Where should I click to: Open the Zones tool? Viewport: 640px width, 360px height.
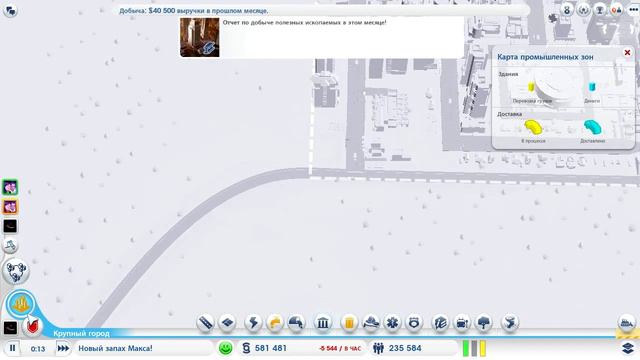pyautogui.click(x=227, y=323)
